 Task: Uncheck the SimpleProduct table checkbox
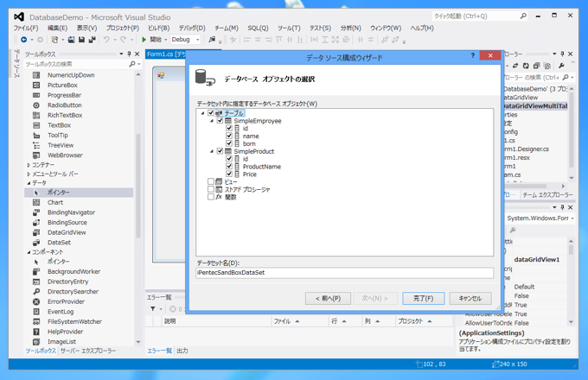pyautogui.click(x=220, y=151)
